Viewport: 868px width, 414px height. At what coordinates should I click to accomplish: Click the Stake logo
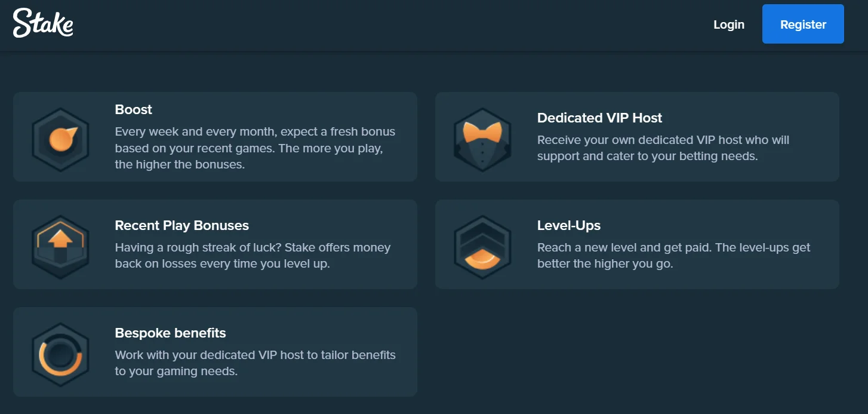point(42,24)
